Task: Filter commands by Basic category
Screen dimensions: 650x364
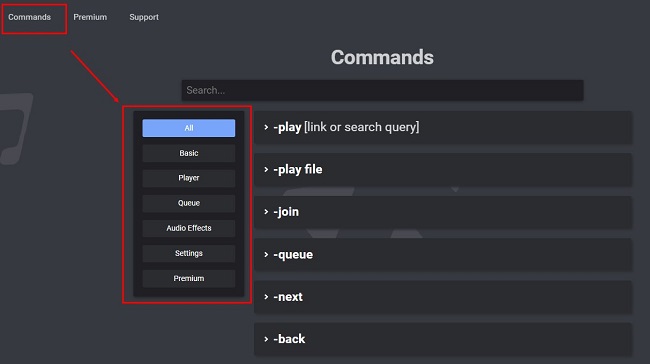Action: (189, 153)
